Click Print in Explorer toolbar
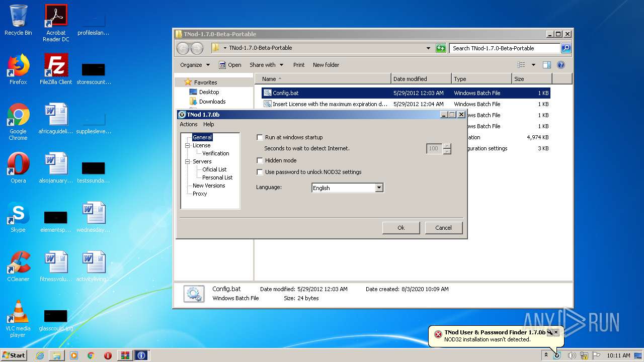Screen dimensions: 644x362 pyautogui.click(x=299, y=65)
